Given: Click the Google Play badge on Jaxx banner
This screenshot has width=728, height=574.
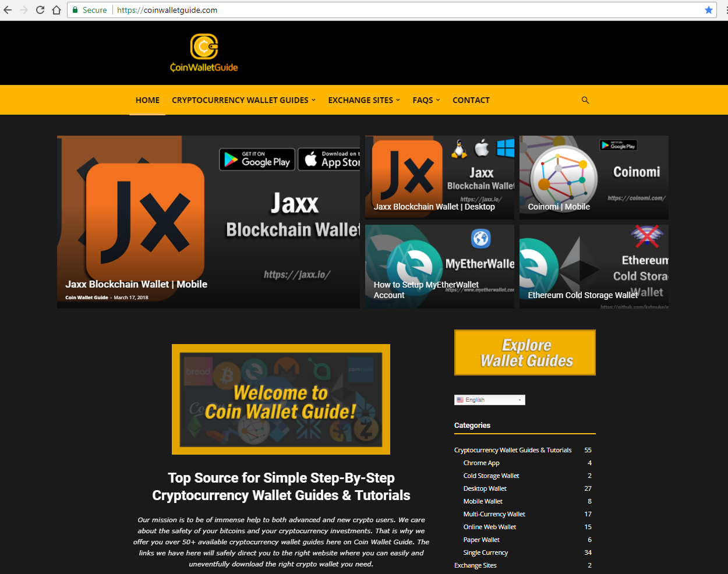Looking at the screenshot, I should (257, 160).
